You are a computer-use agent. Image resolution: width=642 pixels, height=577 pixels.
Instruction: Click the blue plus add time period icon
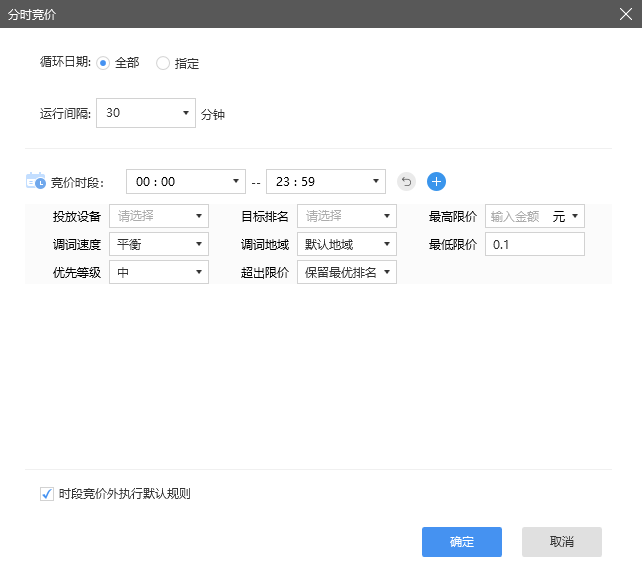[436, 181]
